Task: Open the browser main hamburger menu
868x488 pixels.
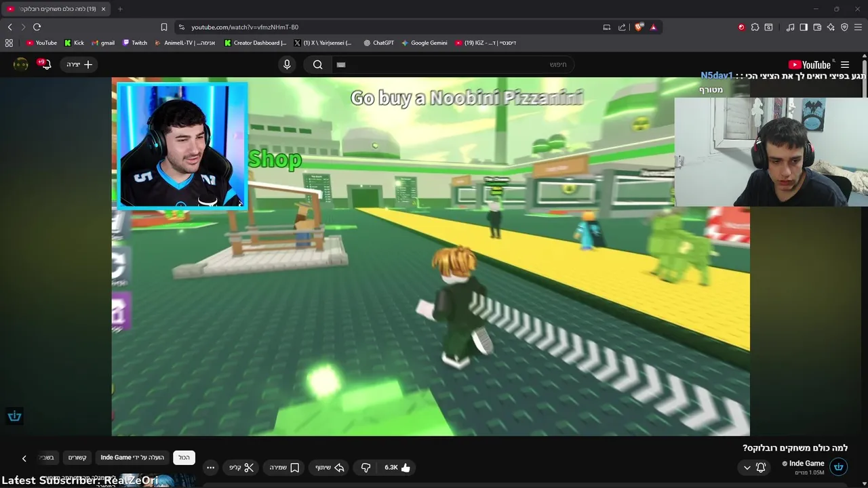Action: 858,27
